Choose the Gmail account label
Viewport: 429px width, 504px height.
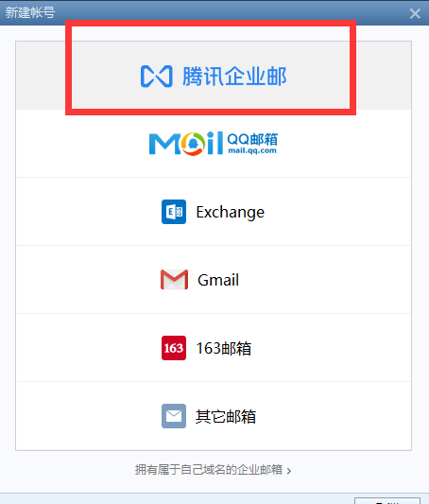(218, 280)
